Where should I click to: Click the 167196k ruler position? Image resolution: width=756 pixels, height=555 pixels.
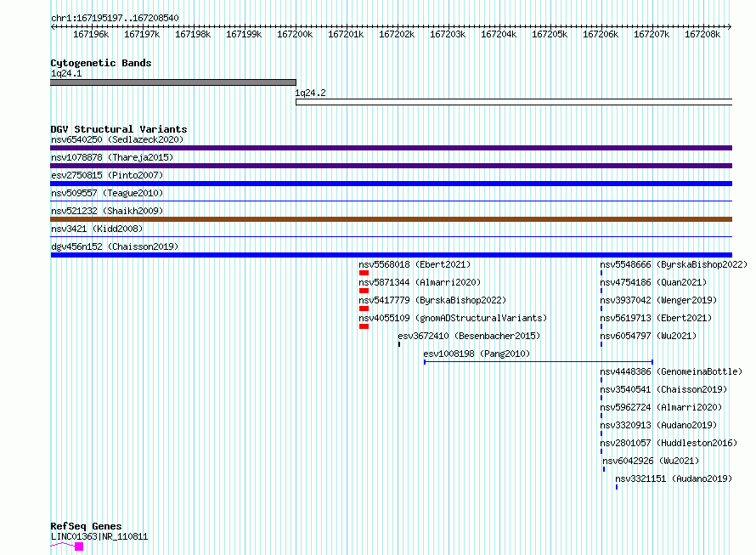coord(91,34)
